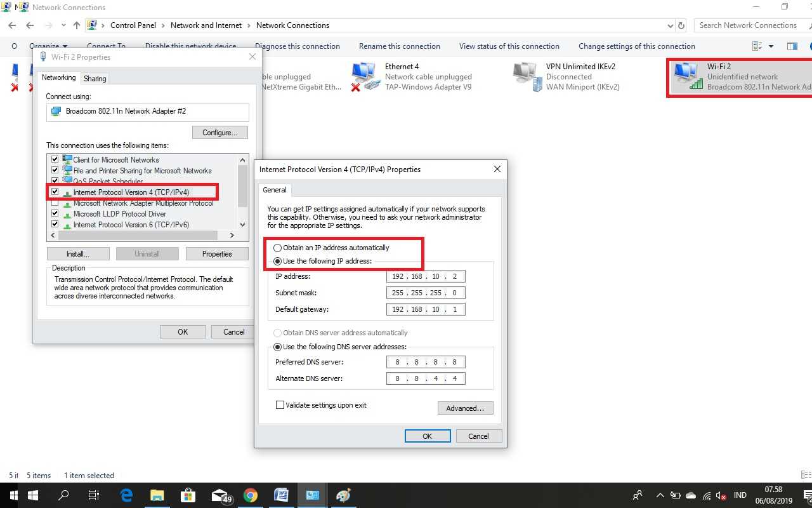Image resolution: width=812 pixels, height=508 pixels.
Task: Switch to the Sharing tab
Action: [94, 78]
